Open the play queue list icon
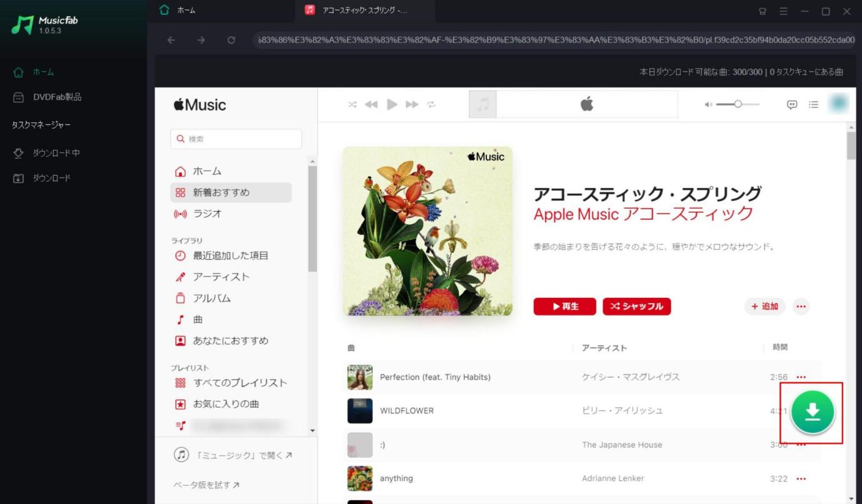 click(813, 104)
